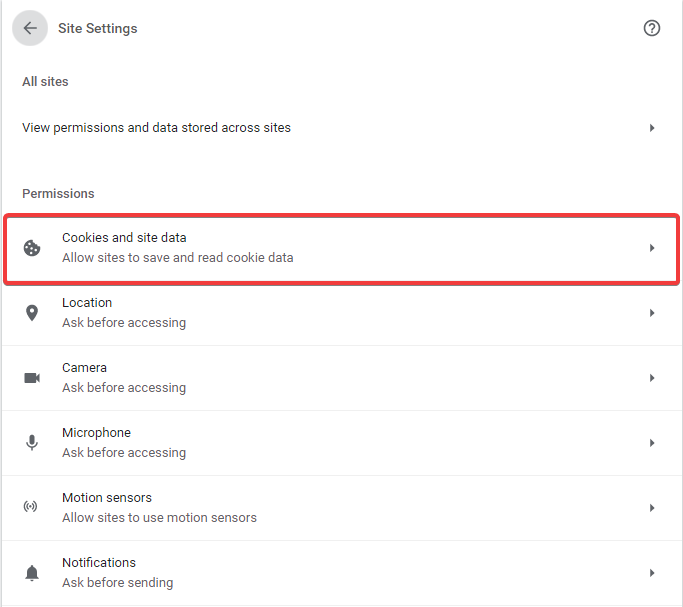Expand the Motion sensors row arrow
Screen dimensions: 683x607
pyautogui.click(x=652, y=508)
